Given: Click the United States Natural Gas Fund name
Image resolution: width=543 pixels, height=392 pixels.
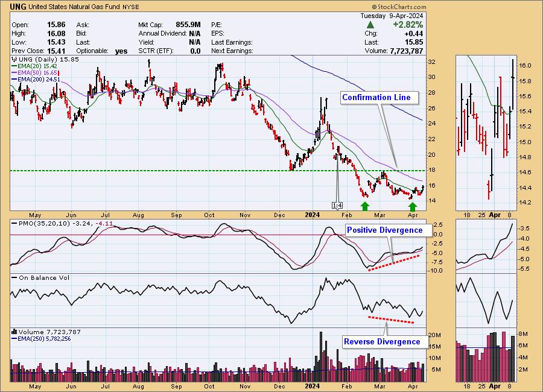Looking at the screenshot, I should (74, 7).
